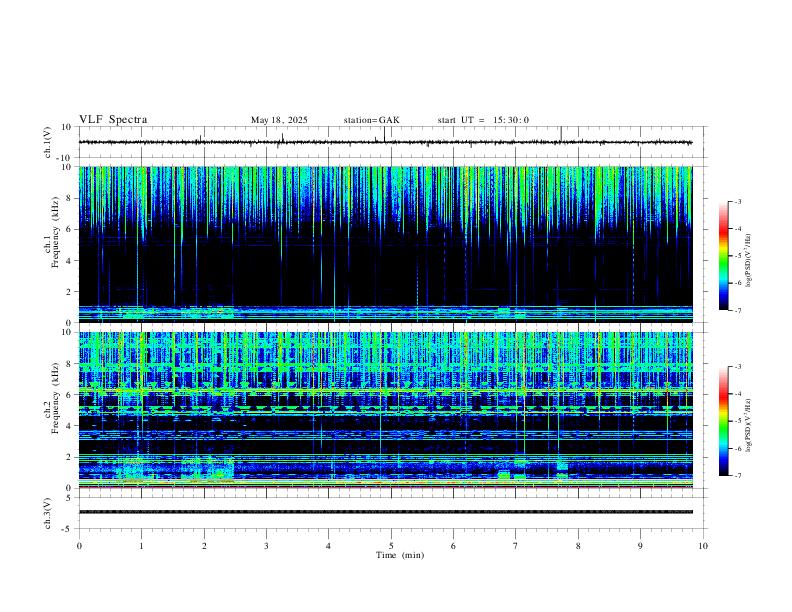This screenshot has height=612, width=792.
Task: Click the "VLF Spectra" plot title
Action: (113, 120)
